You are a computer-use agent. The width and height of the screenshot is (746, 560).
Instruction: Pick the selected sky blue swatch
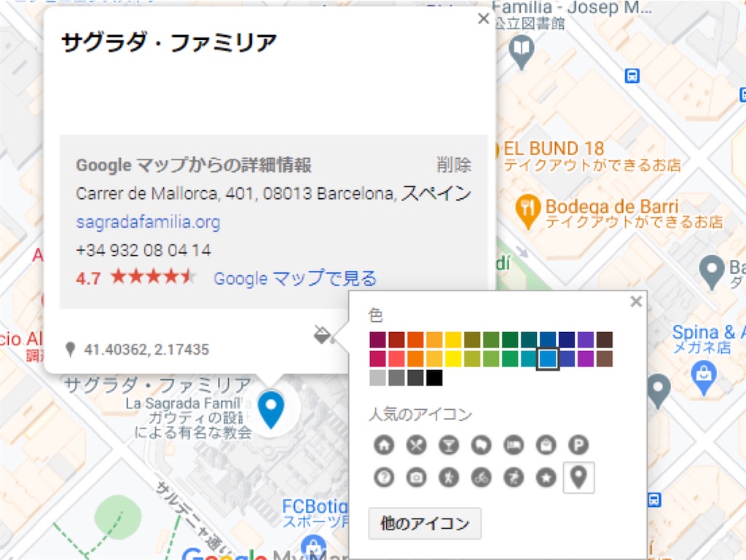coord(548,358)
